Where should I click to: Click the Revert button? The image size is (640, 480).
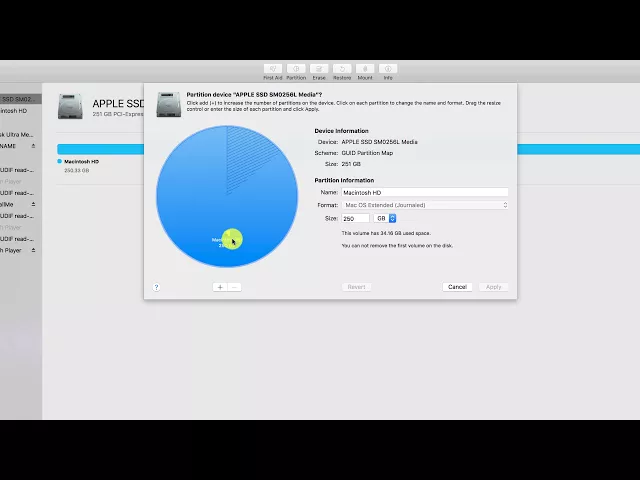(355, 287)
